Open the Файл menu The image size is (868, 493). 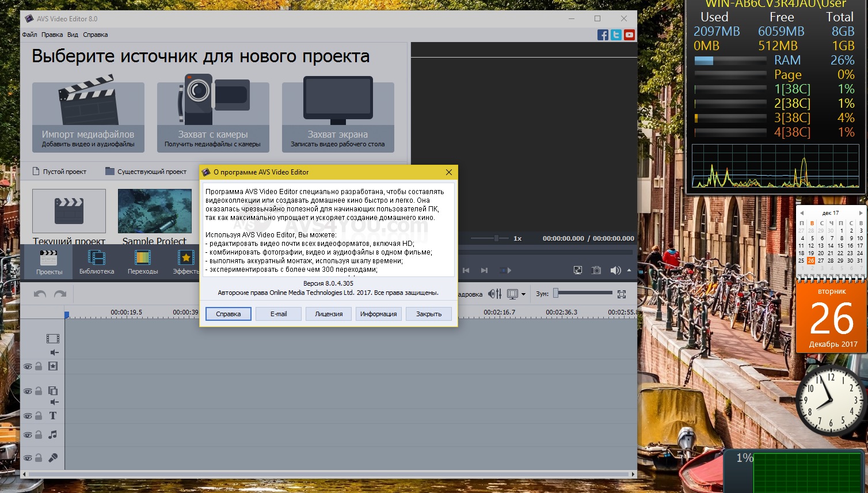(29, 35)
